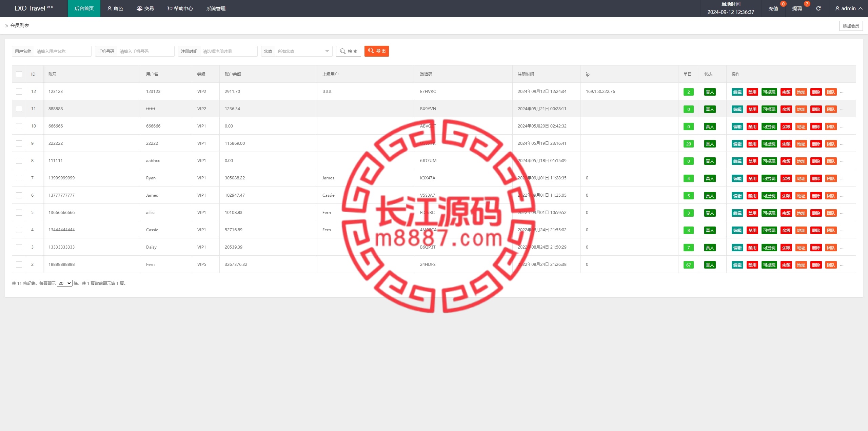Image resolution: width=868 pixels, height=431 pixels.
Task: Expand the 所有状态 status dropdown
Action: coord(303,51)
